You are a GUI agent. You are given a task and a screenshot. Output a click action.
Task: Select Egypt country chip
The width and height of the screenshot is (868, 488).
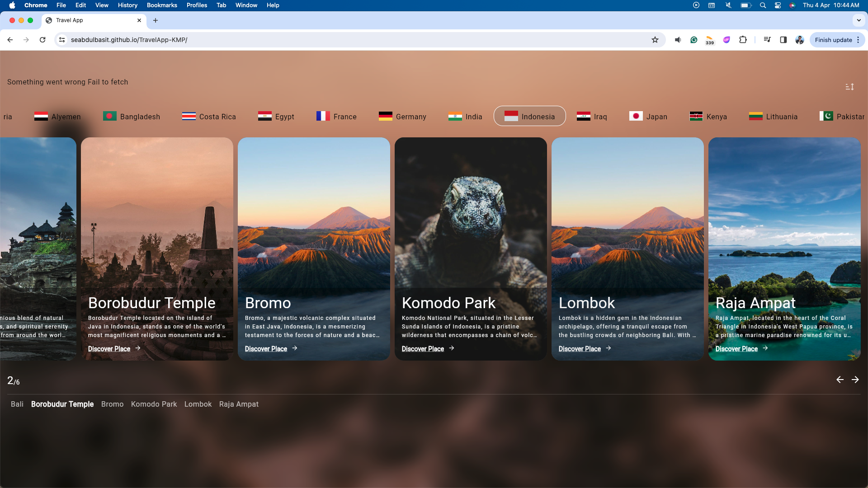point(276,117)
